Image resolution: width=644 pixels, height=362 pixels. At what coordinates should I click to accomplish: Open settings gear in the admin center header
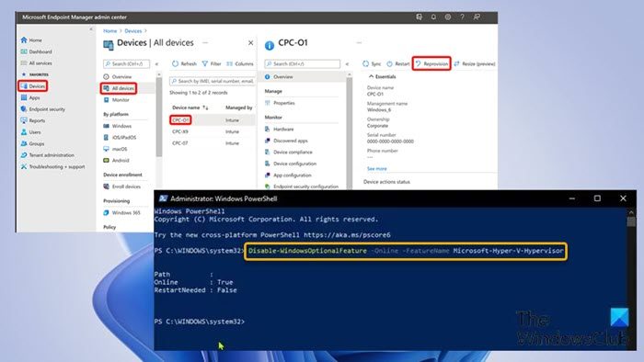point(448,17)
